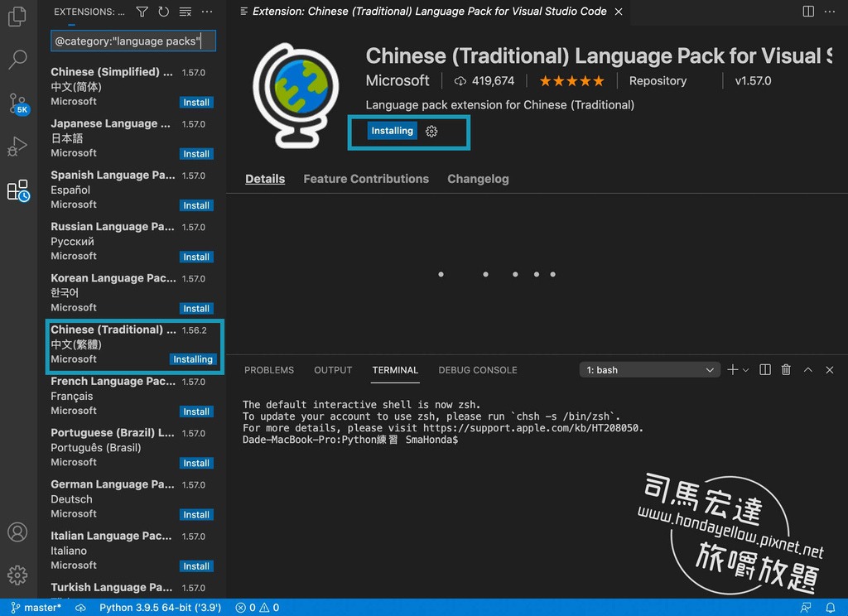The height and width of the screenshot is (616, 848).
Task: Open the Repository link
Action: tap(658, 81)
